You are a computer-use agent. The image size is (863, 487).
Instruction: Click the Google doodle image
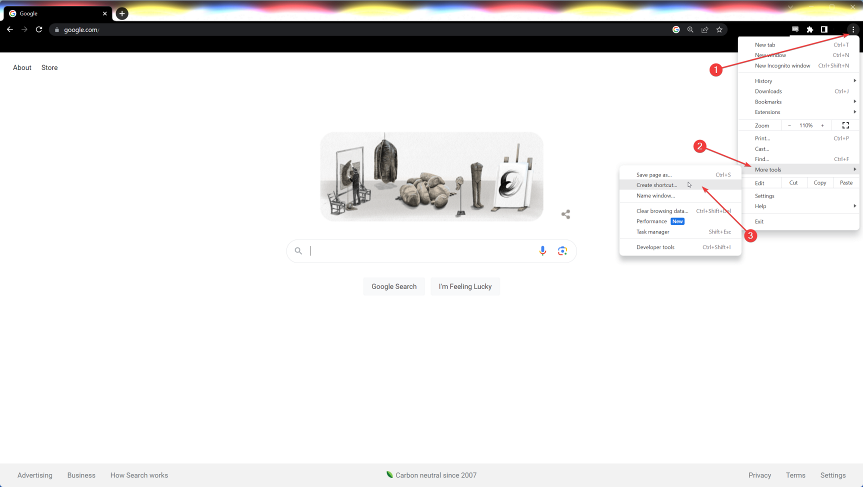point(432,177)
